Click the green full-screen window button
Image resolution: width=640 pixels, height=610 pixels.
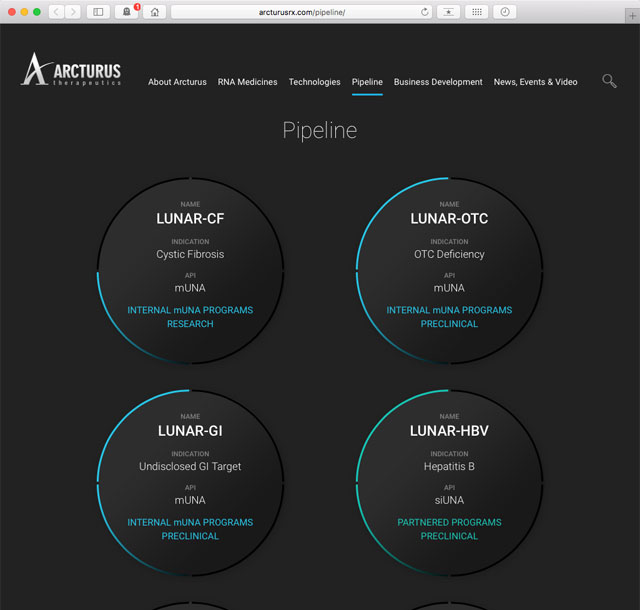point(37,12)
